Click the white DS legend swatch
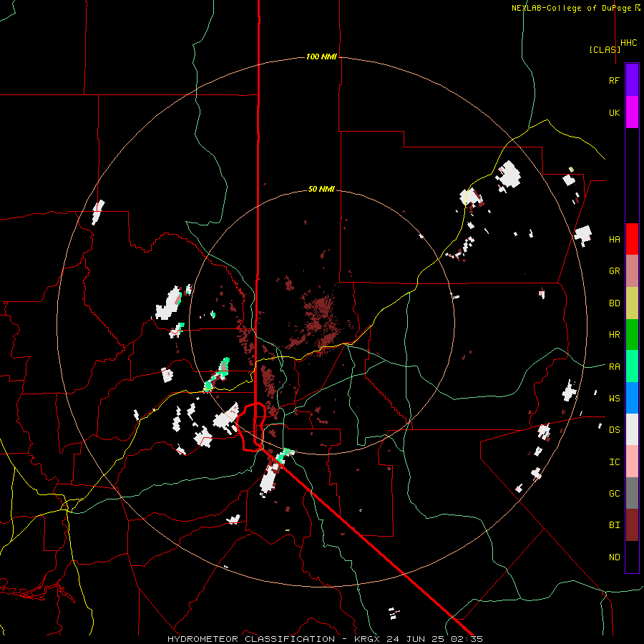644x644 pixels. pos(632,429)
